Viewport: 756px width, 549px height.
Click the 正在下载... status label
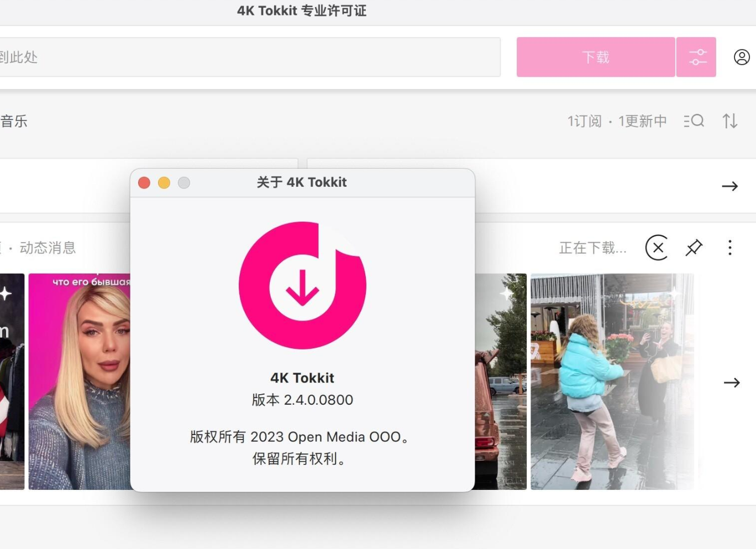pyautogui.click(x=593, y=248)
